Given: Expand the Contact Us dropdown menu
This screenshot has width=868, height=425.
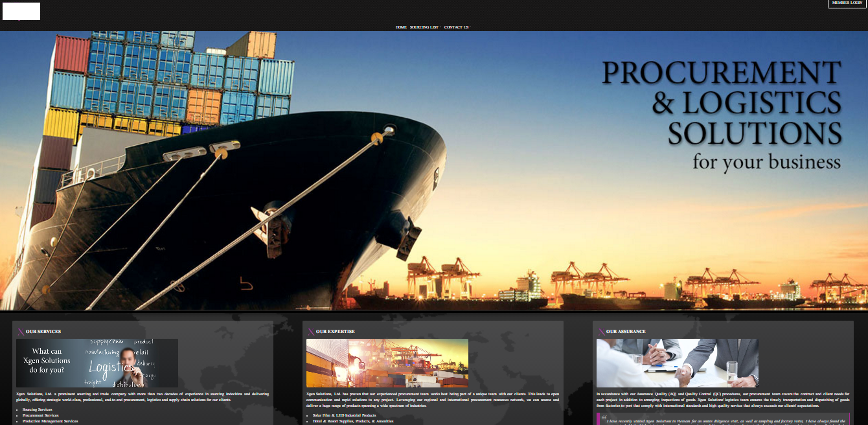Looking at the screenshot, I should pos(457,27).
